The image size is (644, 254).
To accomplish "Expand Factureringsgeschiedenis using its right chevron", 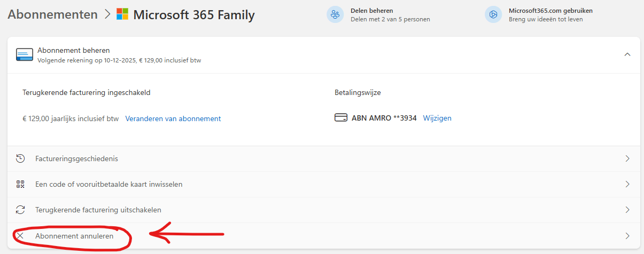I will coord(627,158).
